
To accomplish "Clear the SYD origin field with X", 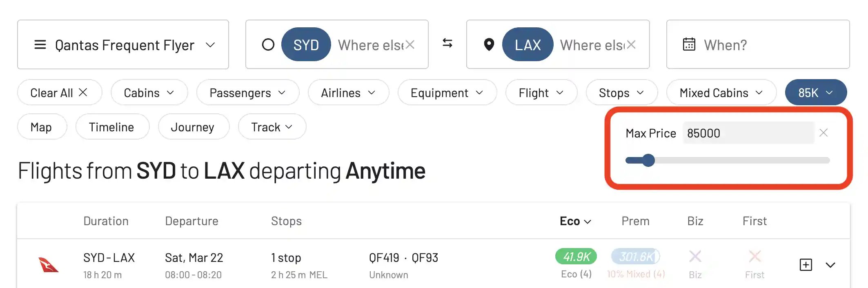I will point(410,44).
